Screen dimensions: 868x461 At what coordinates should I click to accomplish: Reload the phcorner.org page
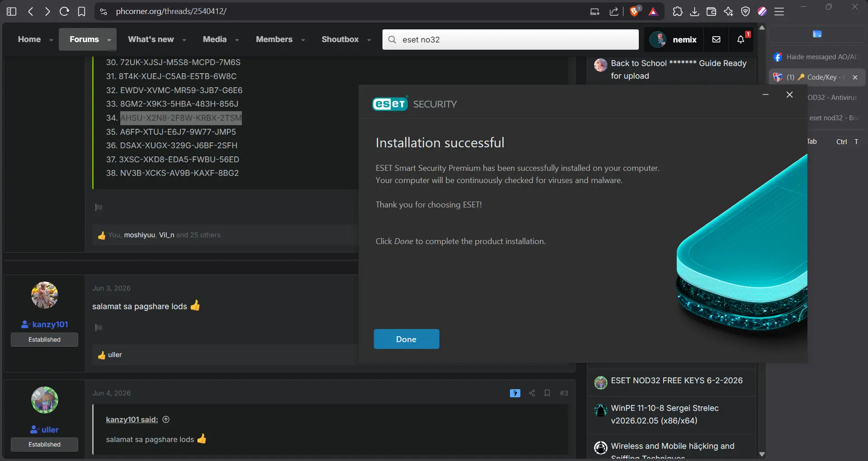click(64, 11)
